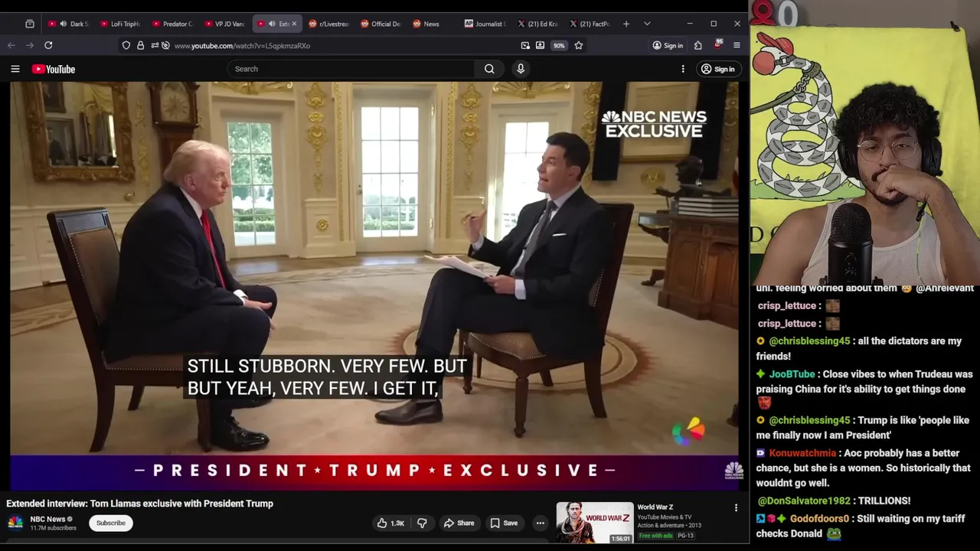980x551 pixels.
Task: Close the active Extended interview tab
Action: tap(294, 24)
